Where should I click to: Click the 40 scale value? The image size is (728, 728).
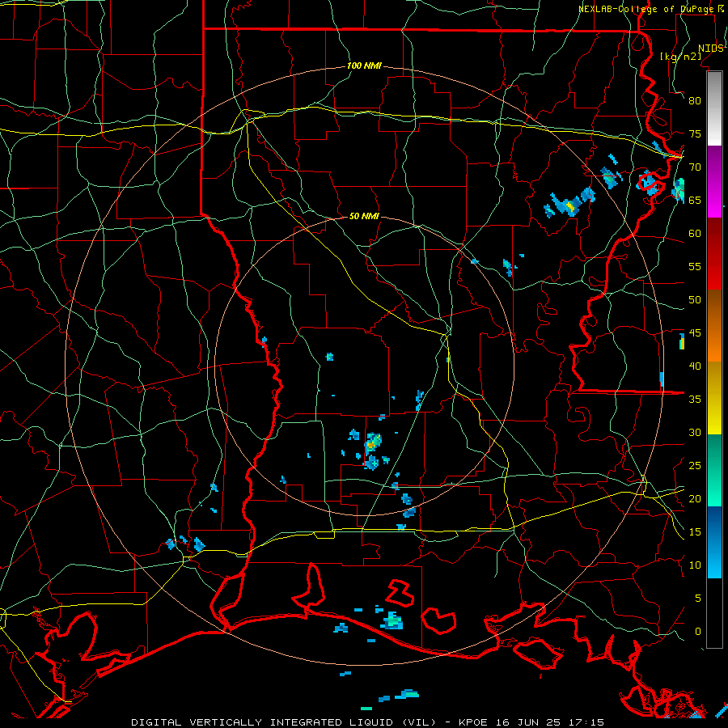[695, 366]
